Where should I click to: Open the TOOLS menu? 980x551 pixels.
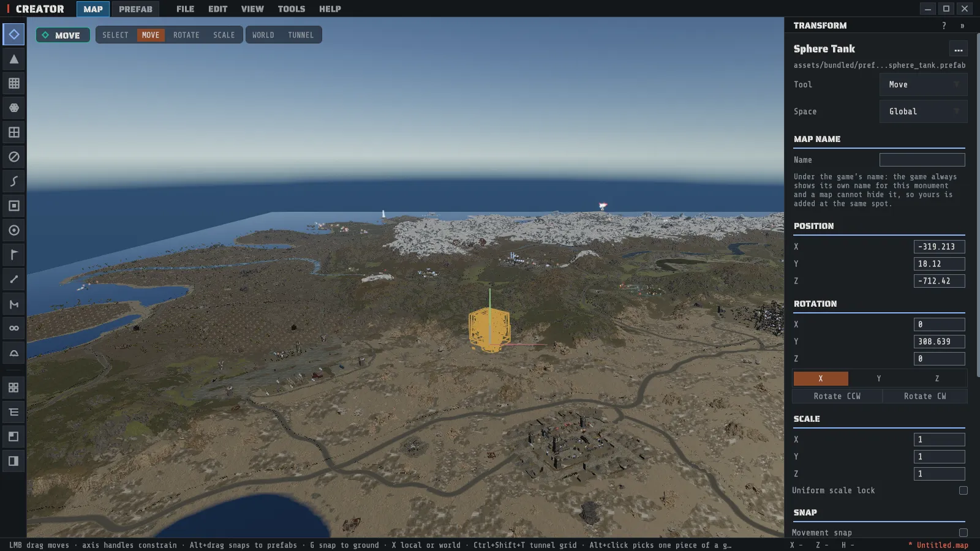tap(291, 9)
